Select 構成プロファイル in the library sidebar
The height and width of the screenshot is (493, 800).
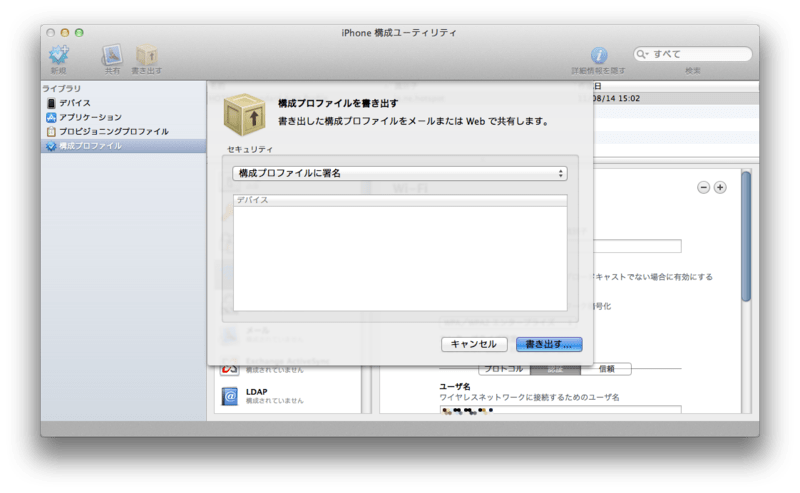tap(90, 146)
